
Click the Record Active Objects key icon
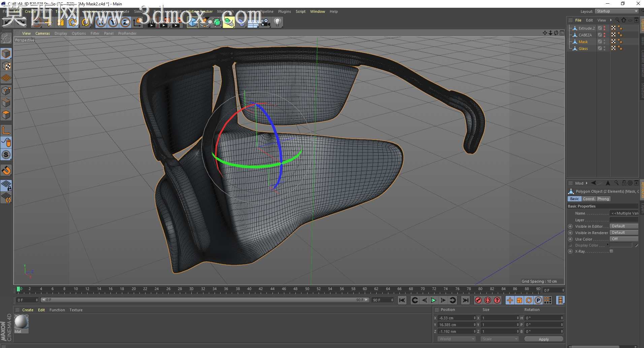point(478,300)
